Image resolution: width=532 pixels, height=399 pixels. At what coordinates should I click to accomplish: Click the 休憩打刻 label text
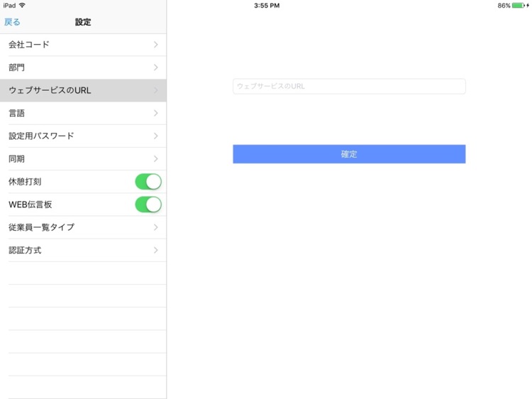pos(25,182)
